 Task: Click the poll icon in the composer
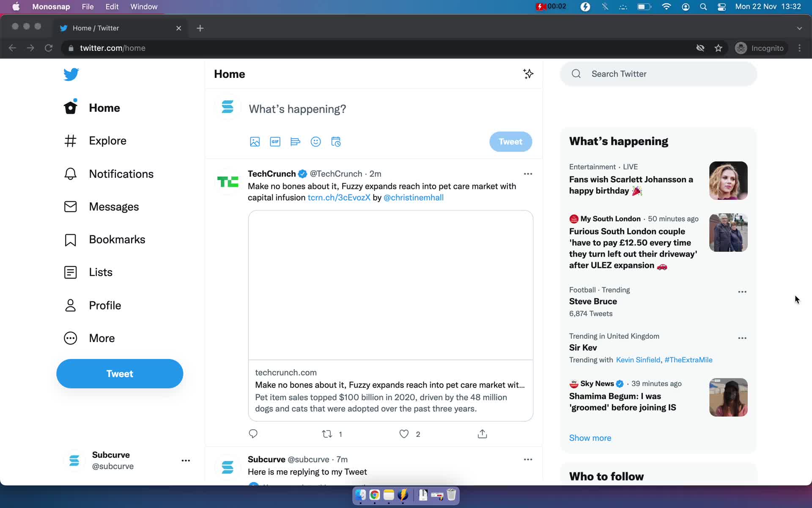coord(295,142)
